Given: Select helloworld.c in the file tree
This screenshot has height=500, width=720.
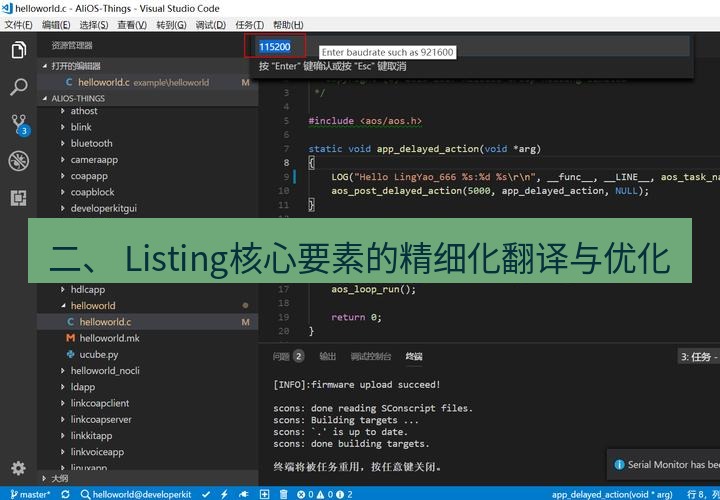Looking at the screenshot, I should click(x=147, y=322).
